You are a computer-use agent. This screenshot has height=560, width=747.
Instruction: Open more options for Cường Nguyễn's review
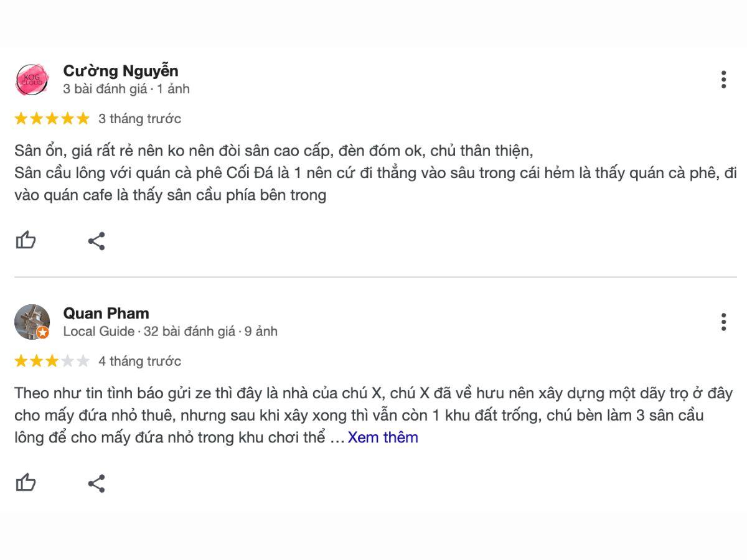point(723,80)
